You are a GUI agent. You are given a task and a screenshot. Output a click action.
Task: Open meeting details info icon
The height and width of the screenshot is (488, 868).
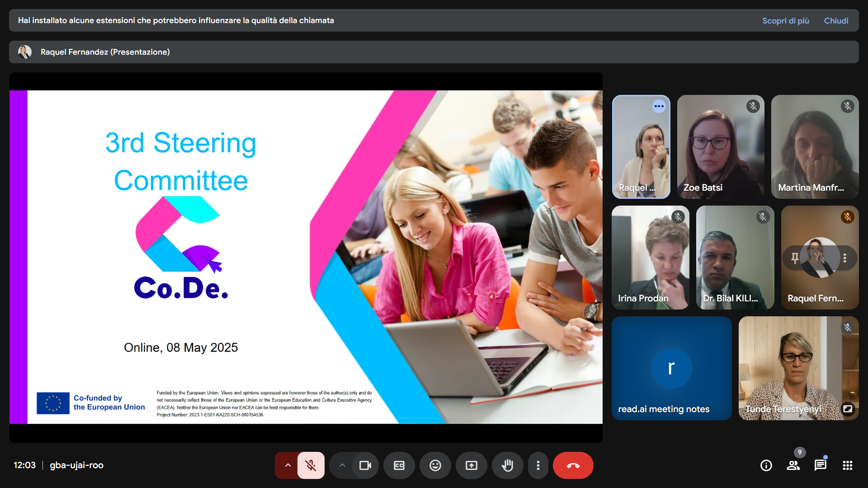766,465
